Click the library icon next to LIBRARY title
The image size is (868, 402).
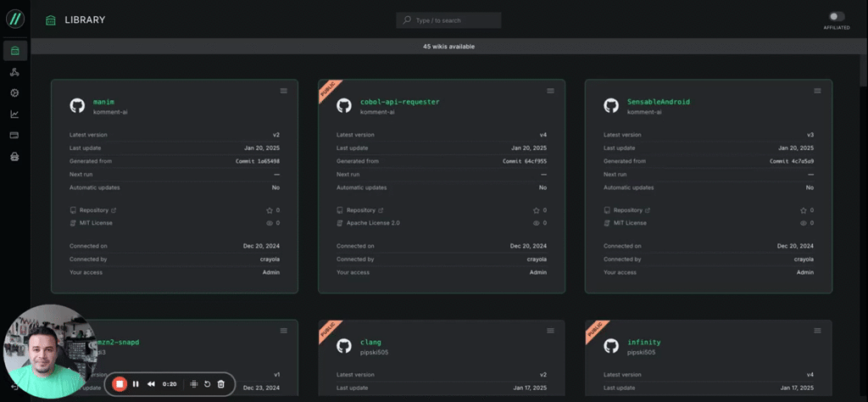(x=50, y=20)
